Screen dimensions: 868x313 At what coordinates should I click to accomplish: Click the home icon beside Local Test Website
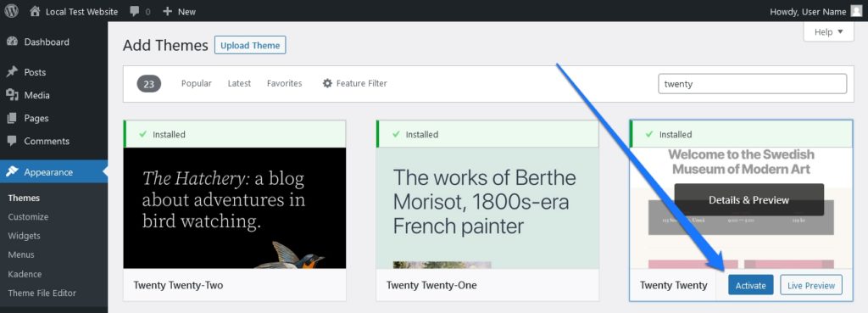point(35,11)
